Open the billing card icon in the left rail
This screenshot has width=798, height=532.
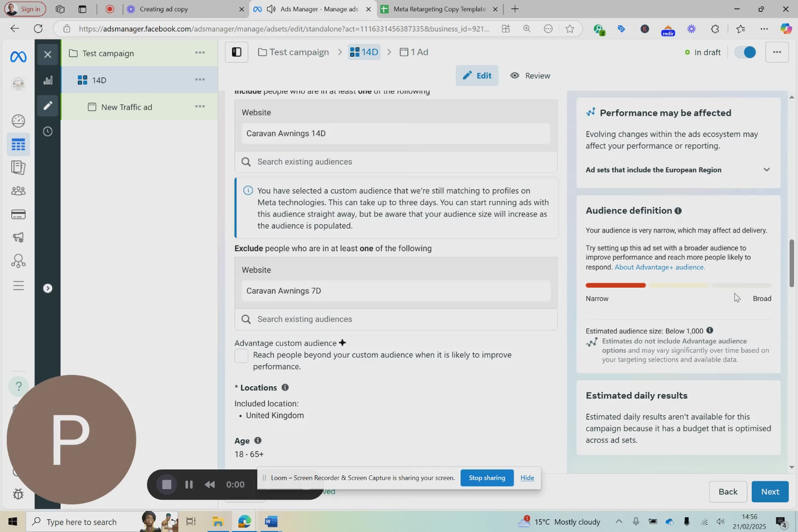point(18,214)
